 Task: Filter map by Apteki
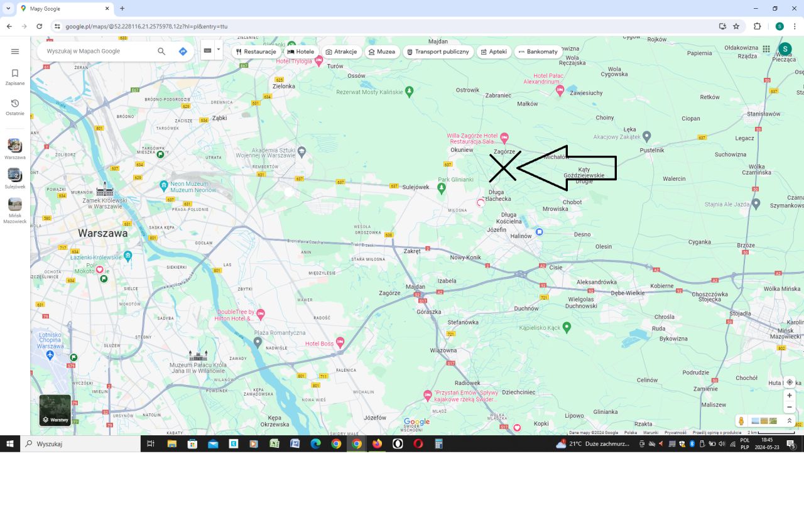coord(494,52)
